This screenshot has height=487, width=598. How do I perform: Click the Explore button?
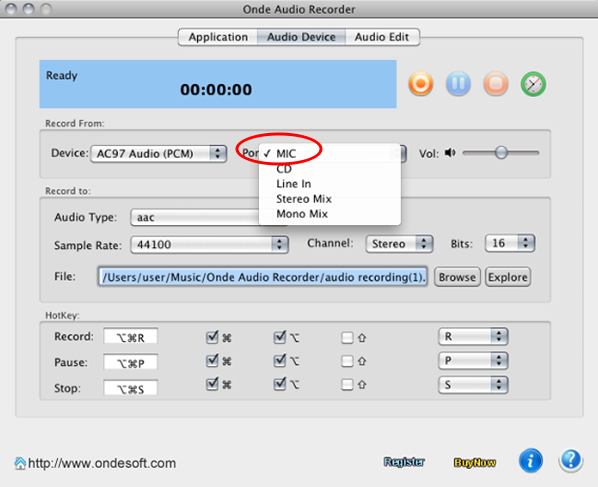pos(508,277)
